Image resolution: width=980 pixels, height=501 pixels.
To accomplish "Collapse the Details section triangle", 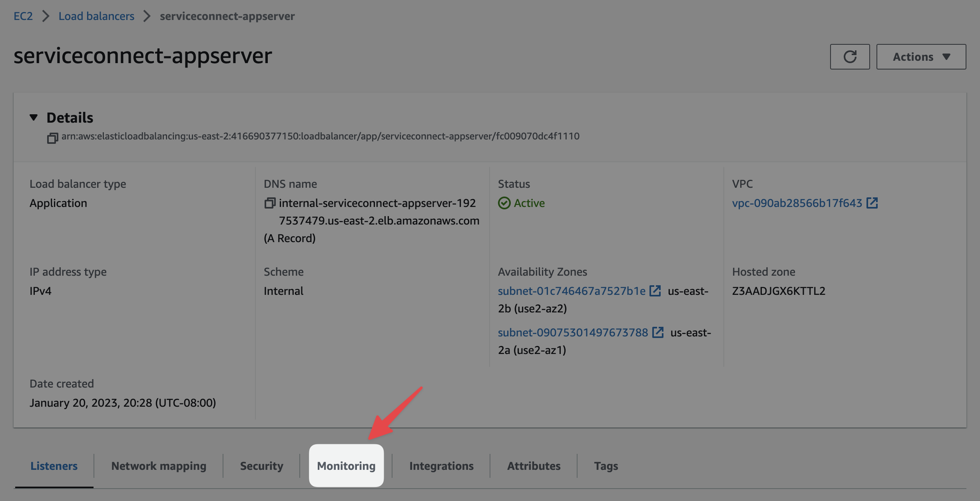I will click(34, 117).
